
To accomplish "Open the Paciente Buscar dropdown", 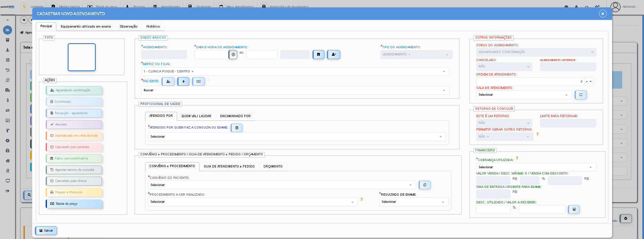I will (x=295, y=90).
